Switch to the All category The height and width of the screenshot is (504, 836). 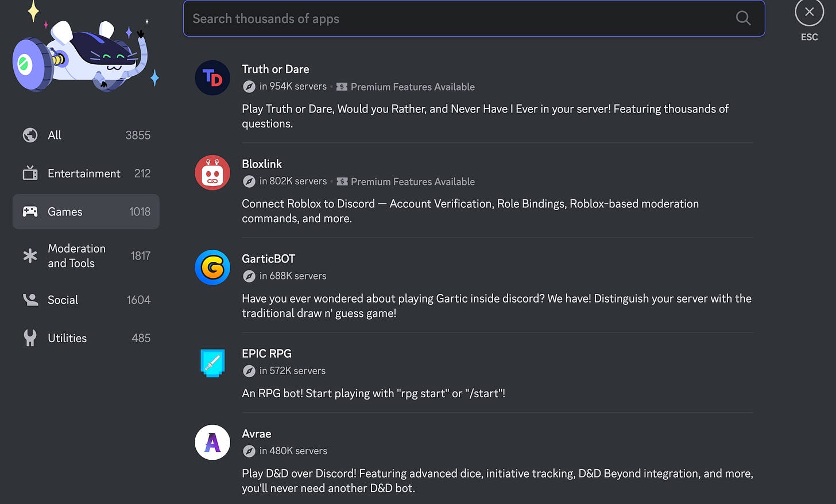[x=86, y=135]
